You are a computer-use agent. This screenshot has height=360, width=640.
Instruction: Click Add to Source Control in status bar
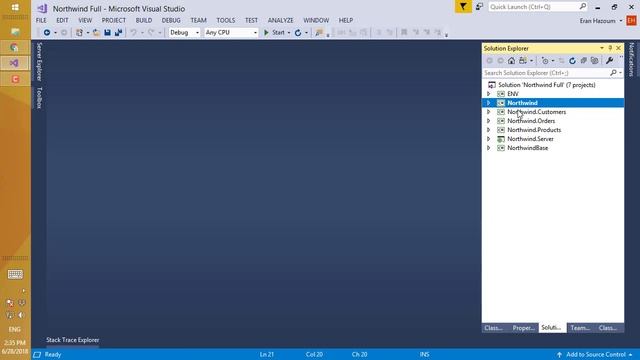[596, 355]
